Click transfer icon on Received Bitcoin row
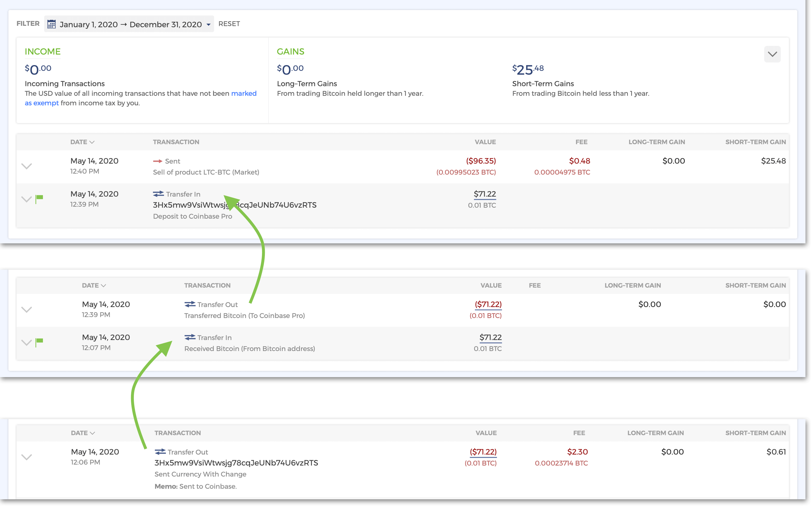The height and width of the screenshot is (507, 812). [190, 337]
